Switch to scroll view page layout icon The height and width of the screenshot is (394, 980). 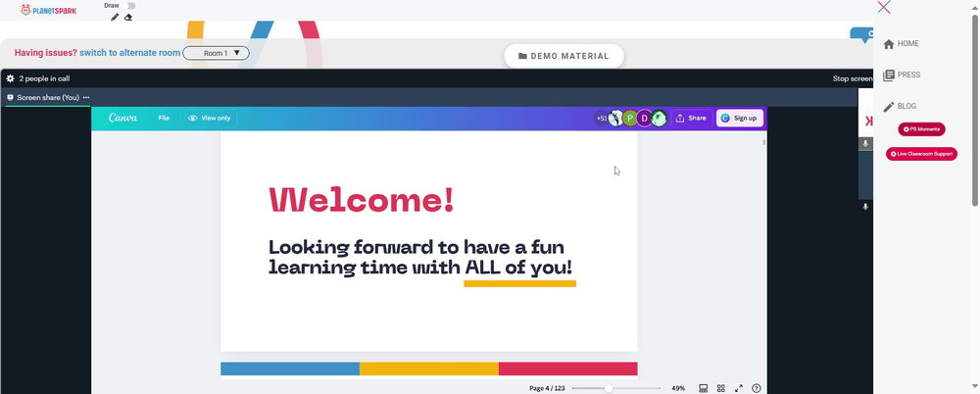tap(703, 388)
